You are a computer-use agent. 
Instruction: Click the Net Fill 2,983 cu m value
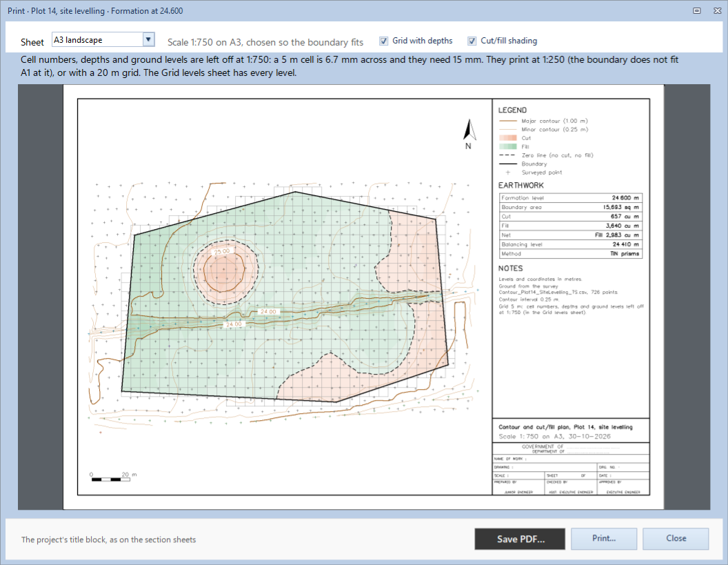(617, 235)
